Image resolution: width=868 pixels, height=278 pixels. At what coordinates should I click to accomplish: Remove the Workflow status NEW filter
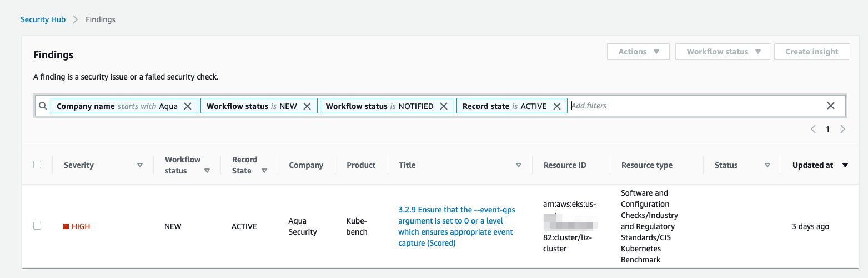click(x=307, y=106)
